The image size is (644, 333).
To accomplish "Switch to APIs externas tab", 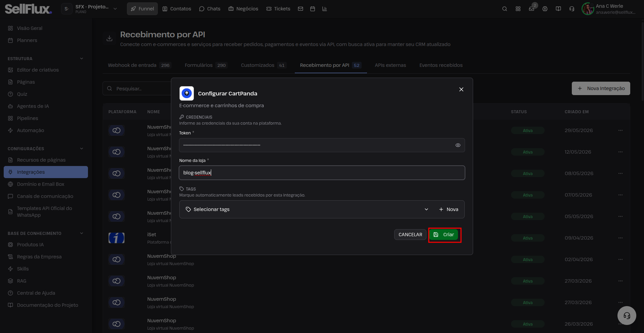I will pos(390,65).
